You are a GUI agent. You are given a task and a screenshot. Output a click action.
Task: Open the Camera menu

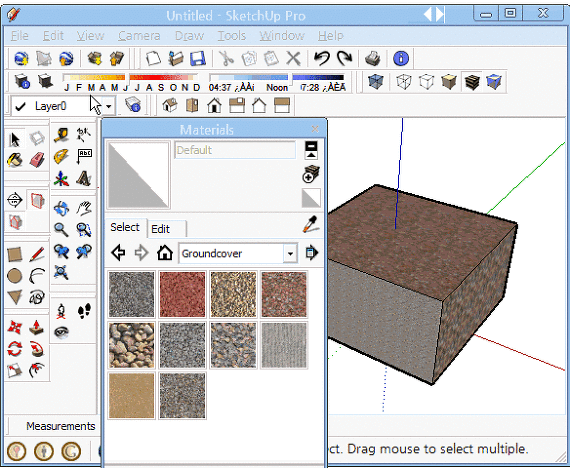(x=139, y=36)
